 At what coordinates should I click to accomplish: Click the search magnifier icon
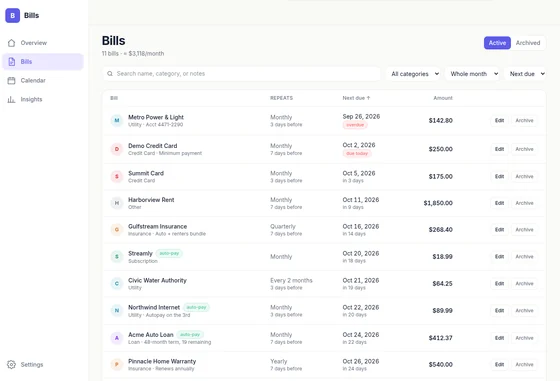110,74
